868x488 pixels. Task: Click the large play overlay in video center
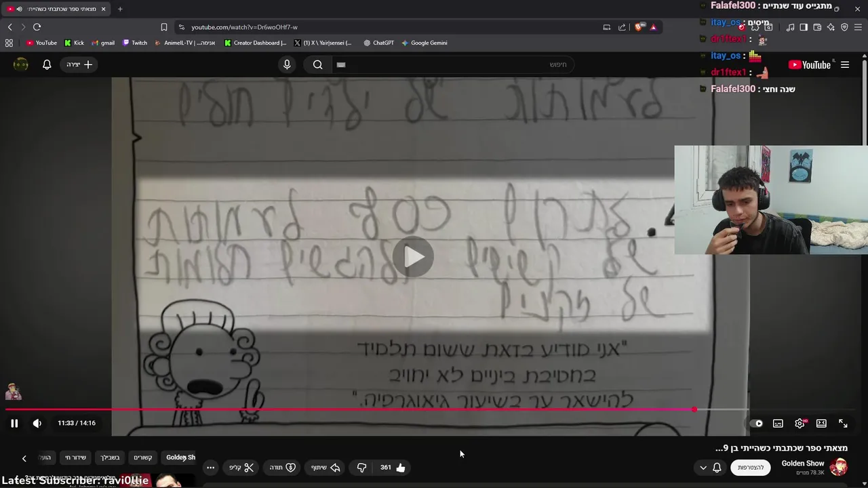413,257
